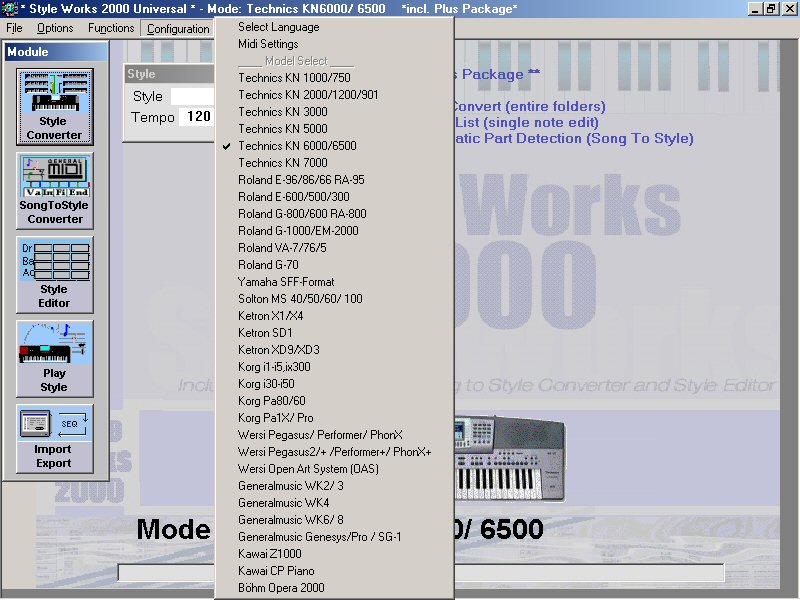Click the Style name input field
The height and width of the screenshot is (600, 800).
192,96
